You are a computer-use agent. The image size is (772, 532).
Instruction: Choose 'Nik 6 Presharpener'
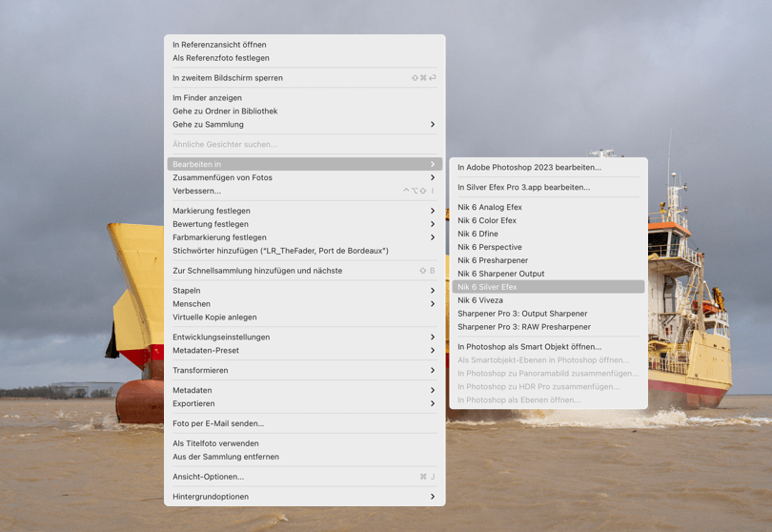[548, 260]
